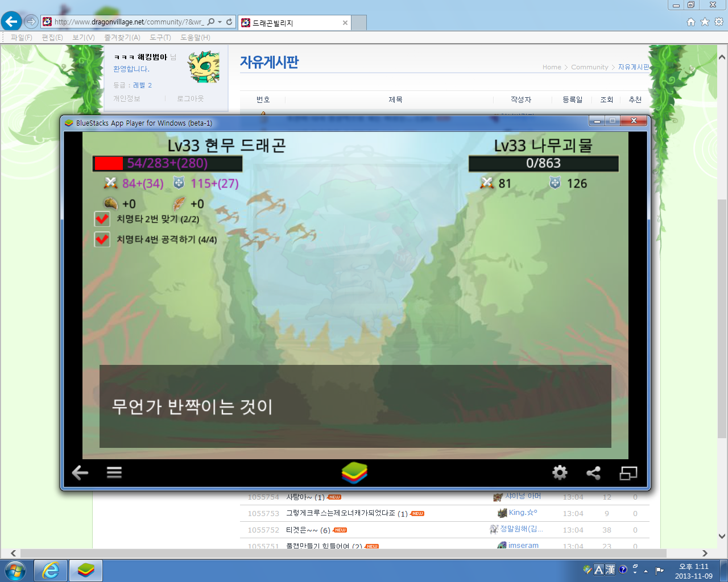728x582 pixels.
Task: Toggle BlueStacks full screen icon
Action: pos(628,472)
